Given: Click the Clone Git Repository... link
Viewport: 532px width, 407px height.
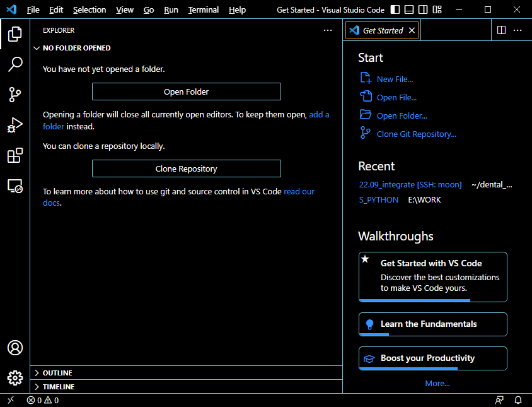Looking at the screenshot, I should (417, 134).
